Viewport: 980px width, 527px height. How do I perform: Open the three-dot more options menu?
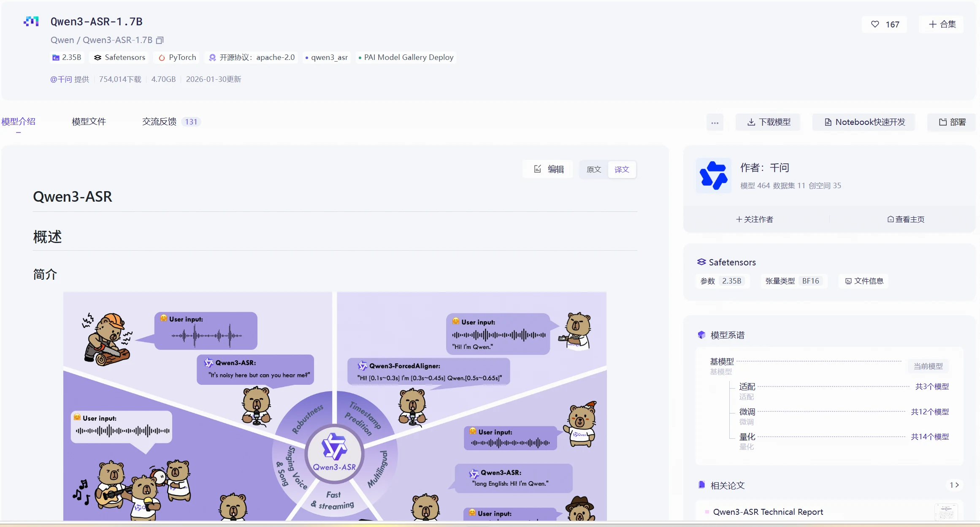coord(715,122)
